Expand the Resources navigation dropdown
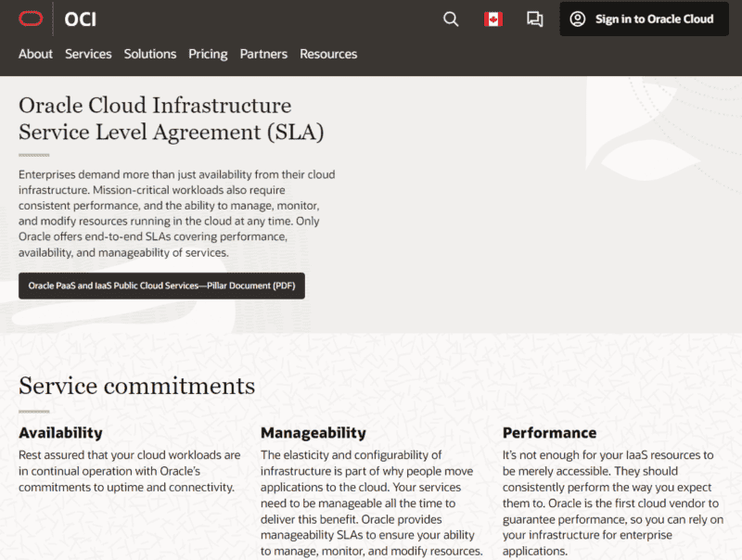Viewport: 742px width, 560px height. point(328,54)
